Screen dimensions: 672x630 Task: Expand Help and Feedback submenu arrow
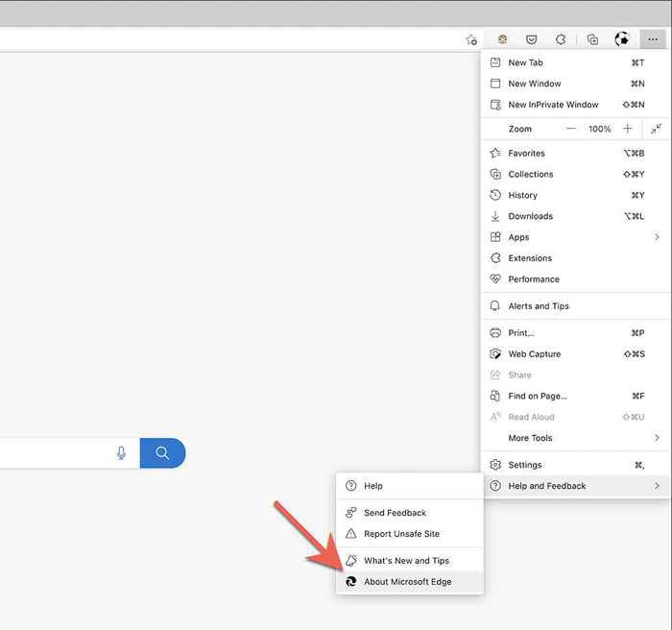click(x=657, y=486)
